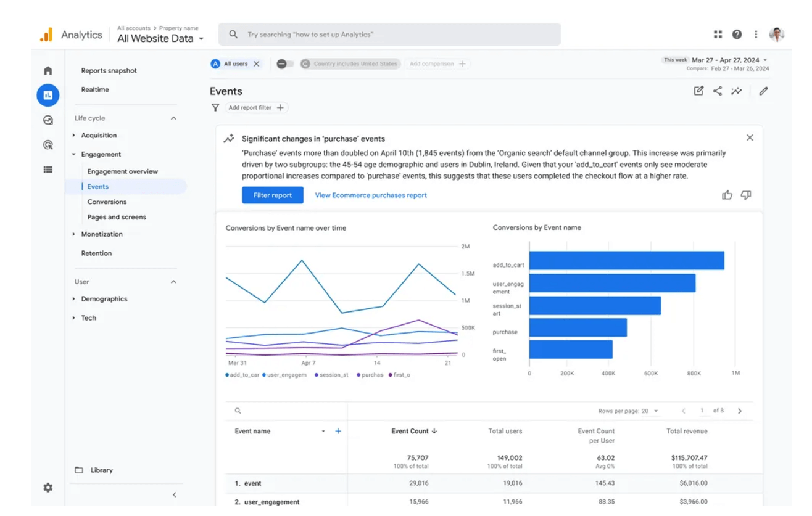Open the Ecommerce purchases report link

[370, 195]
